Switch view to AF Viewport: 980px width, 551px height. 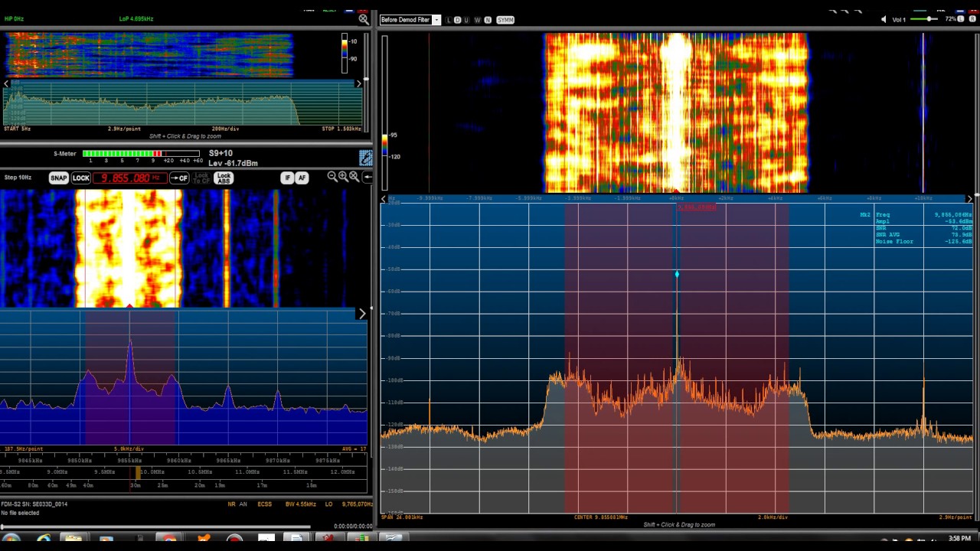302,178
